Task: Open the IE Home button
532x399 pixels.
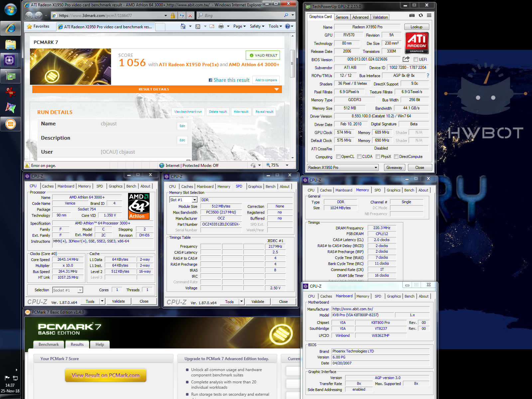Action: coord(183,26)
